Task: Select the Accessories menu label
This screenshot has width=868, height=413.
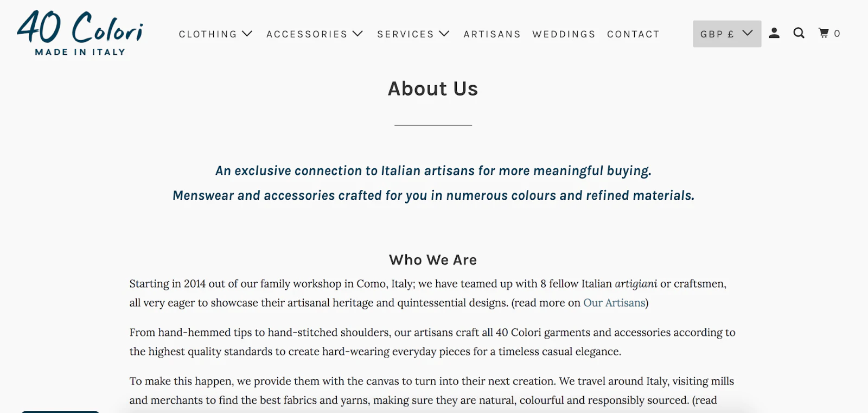Action: [307, 34]
